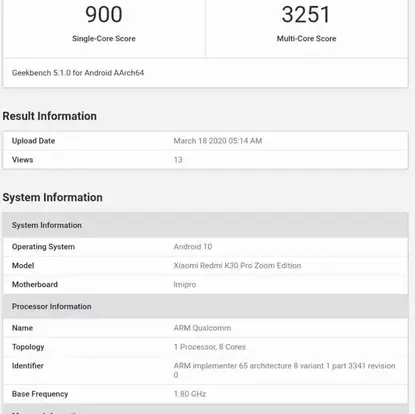This screenshot has width=415, height=414.
Task: Select the Multi-Core Score label
Action: 306,39
